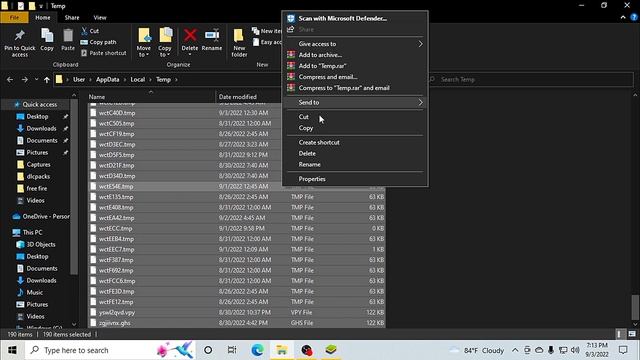
Task: Choose Add to archive option
Action: pos(355,55)
